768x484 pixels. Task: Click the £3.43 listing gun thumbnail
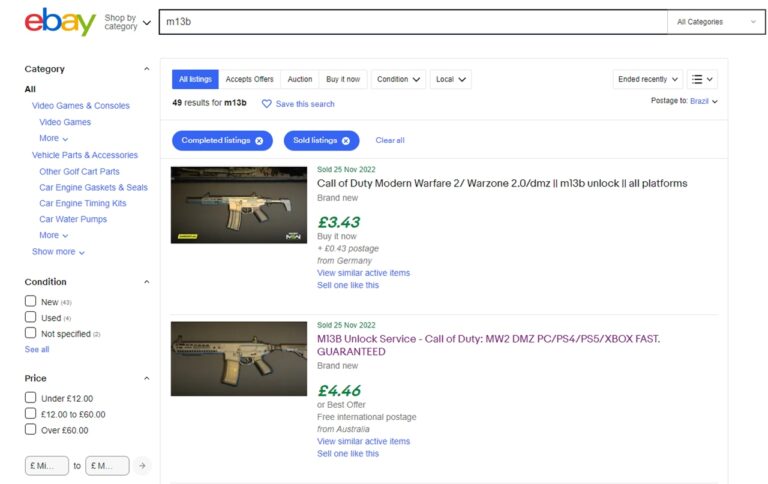[239, 205]
